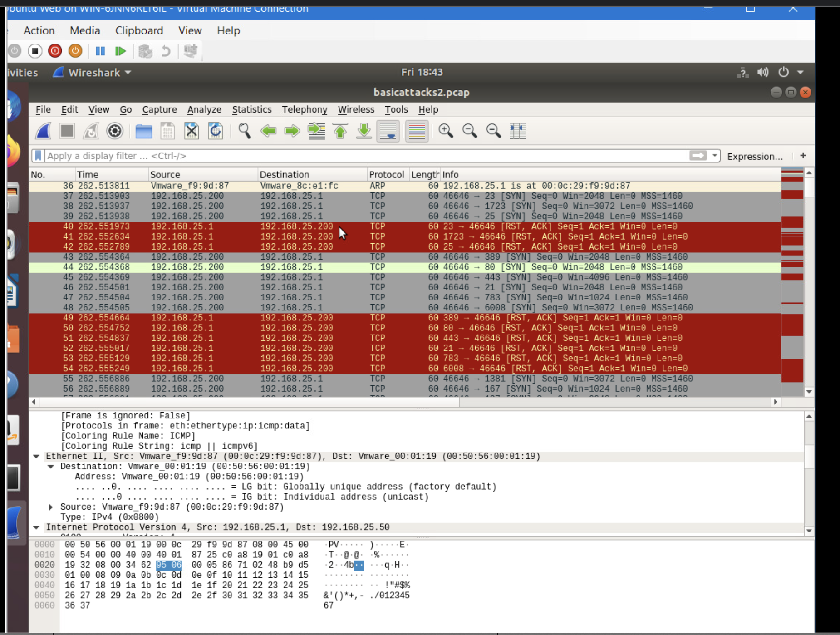840x635 pixels.
Task: Go to previous packet green arrow
Action: pos(268,131)
